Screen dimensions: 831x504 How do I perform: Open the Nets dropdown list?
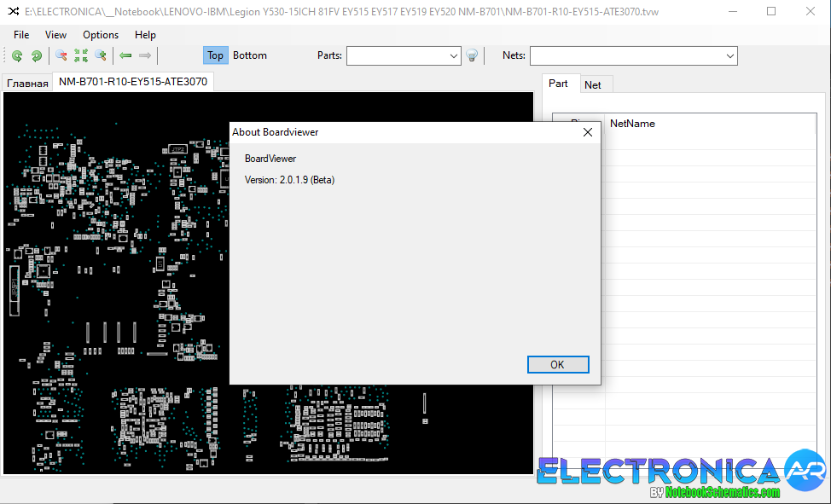click(x=729, y=56)
